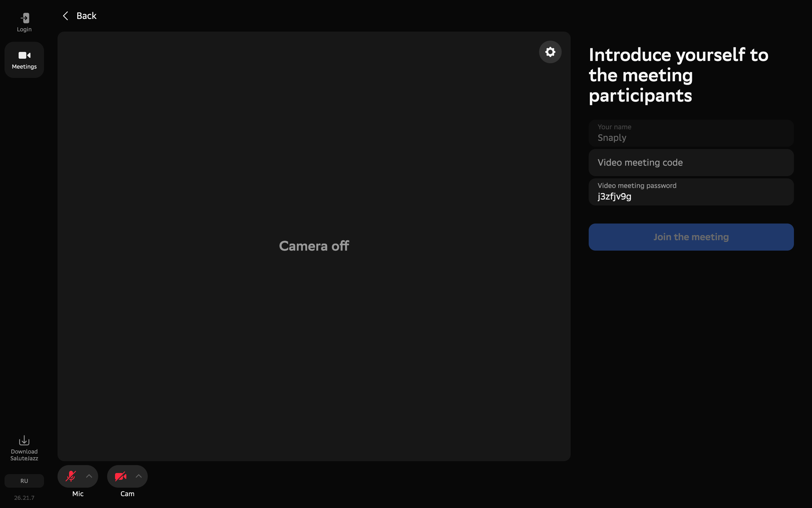
Task: Toggle the disabled camera
Action: 120,476
